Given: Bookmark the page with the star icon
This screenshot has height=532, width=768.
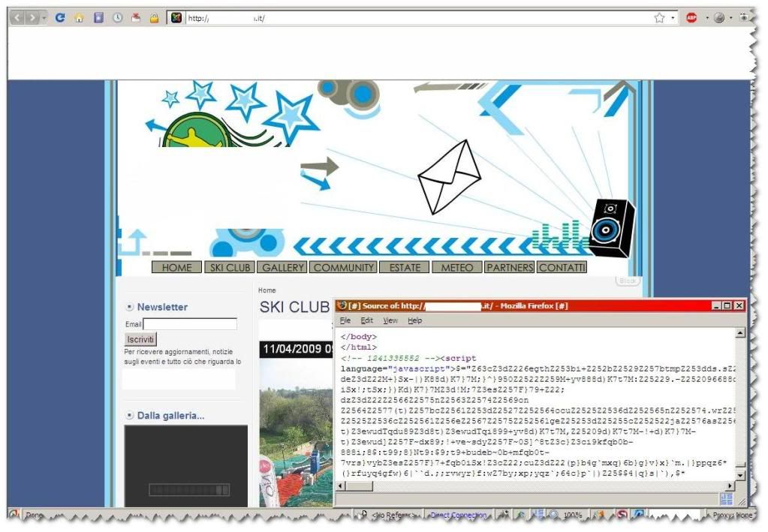Looking at the screenshot, I should [x=659, y=17].
